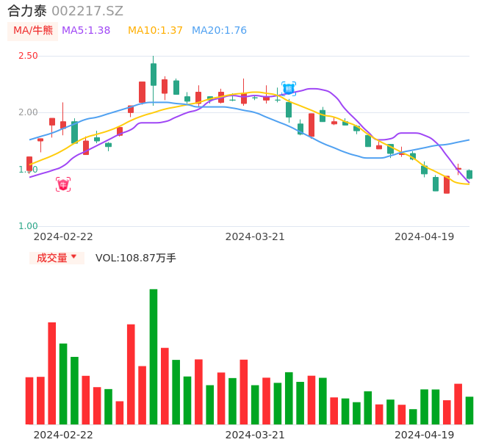Click the tallest green candlestick near 2.40
504x445 pixels.
point(154,74)
